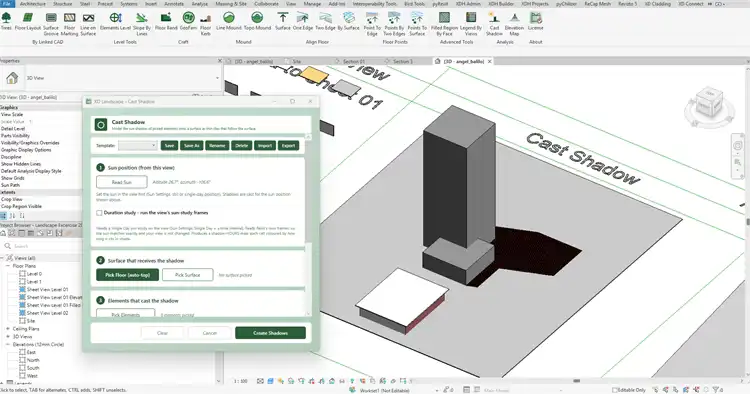Launch Filled Region By Face tool
Viewport: 750px width, 394px height.
coord(444,24)
